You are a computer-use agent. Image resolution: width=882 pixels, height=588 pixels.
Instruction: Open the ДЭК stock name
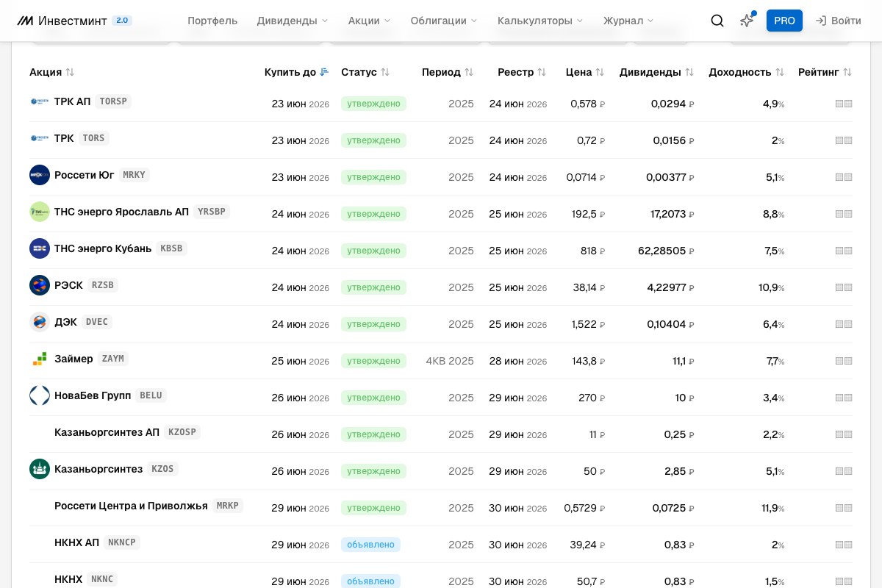[65, 322]
